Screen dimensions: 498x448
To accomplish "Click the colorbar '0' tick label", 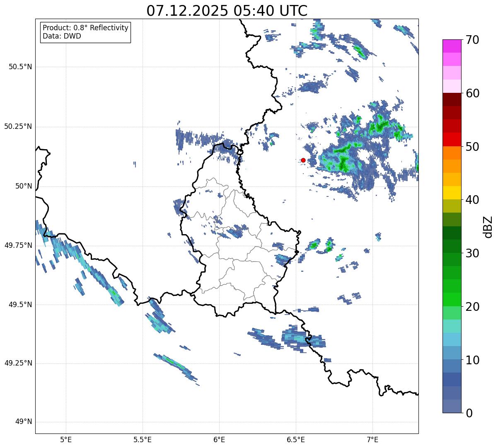I will pos(469,413).
